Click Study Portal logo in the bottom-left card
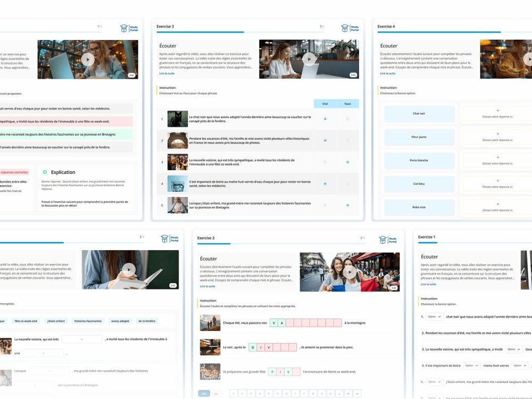Viewport: 532px width, 399px height. 170,238
